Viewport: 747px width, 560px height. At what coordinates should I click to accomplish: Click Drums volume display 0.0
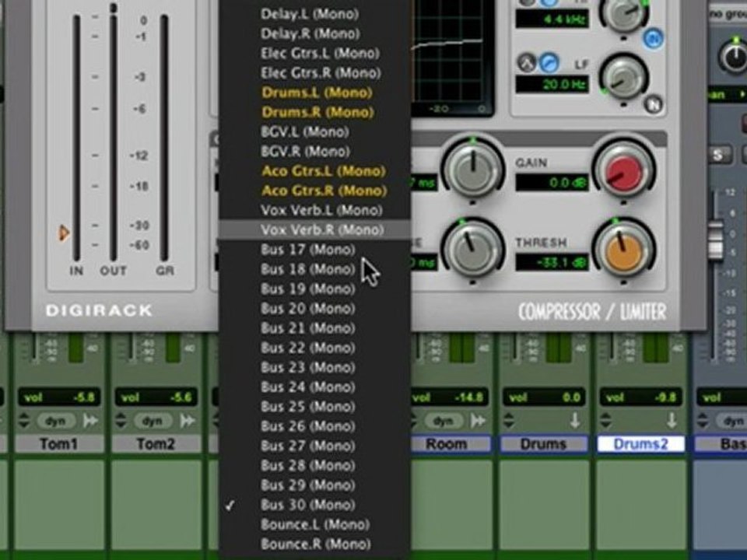pos(544,397)
